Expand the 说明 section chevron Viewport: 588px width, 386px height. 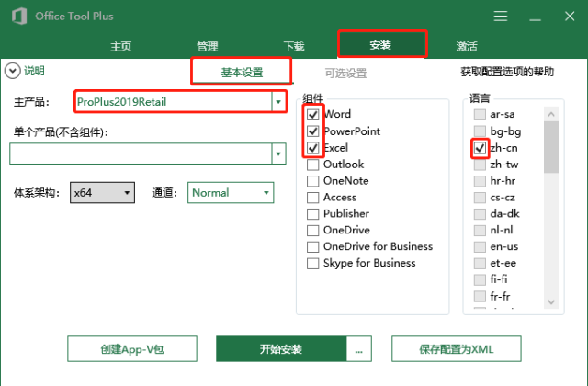12,71
